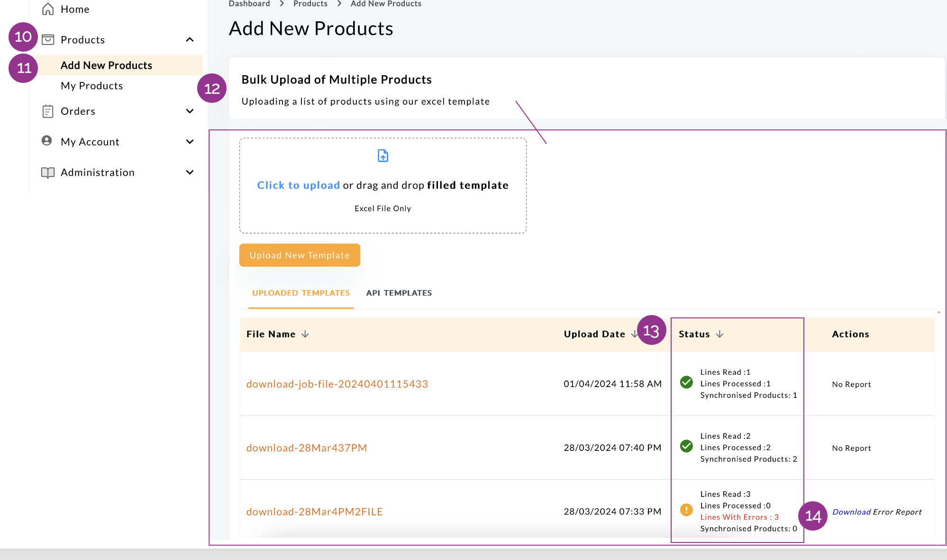Click Products in the breadcrumb
Viewport: 947px width, 560px height.
point(310,4)
